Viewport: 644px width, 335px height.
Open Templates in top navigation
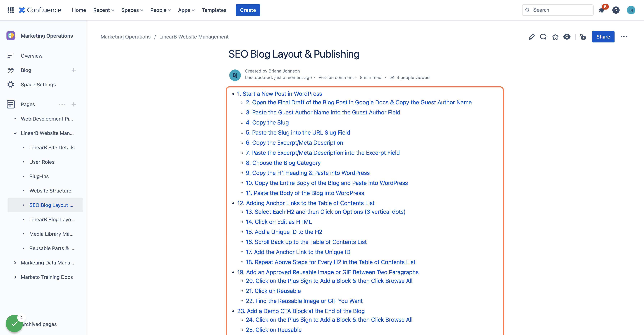214,10
